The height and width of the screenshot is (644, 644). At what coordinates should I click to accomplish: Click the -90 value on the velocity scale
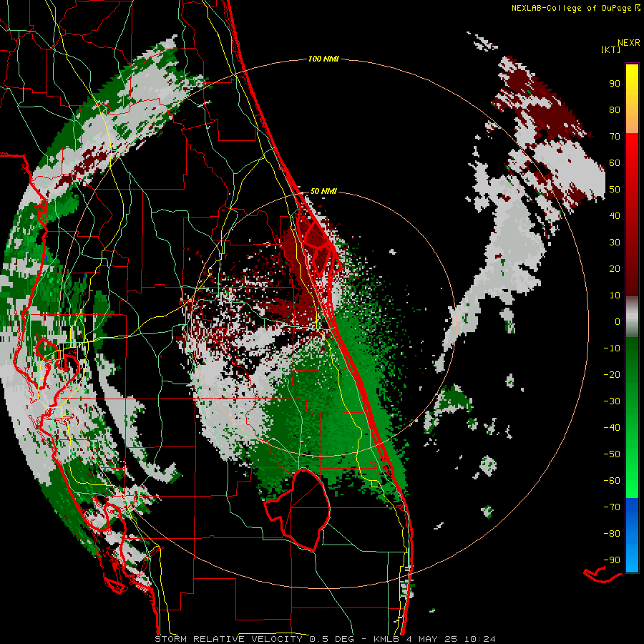tap(612, 560)
